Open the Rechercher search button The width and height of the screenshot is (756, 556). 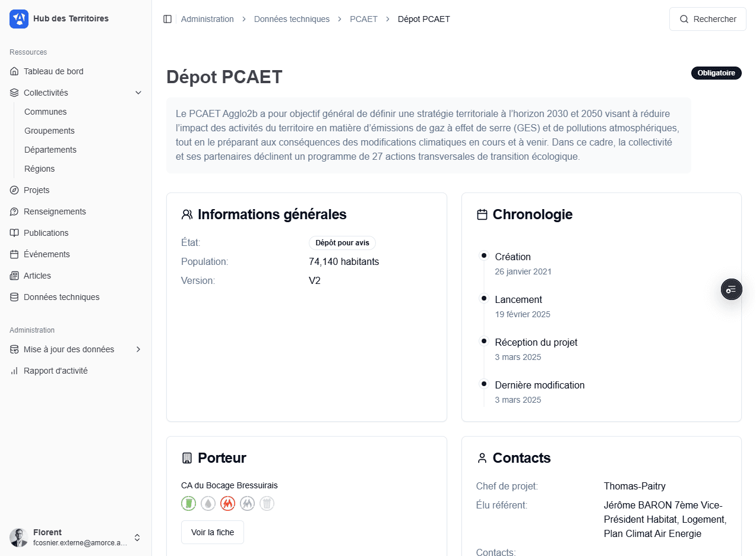click(708, 19)
